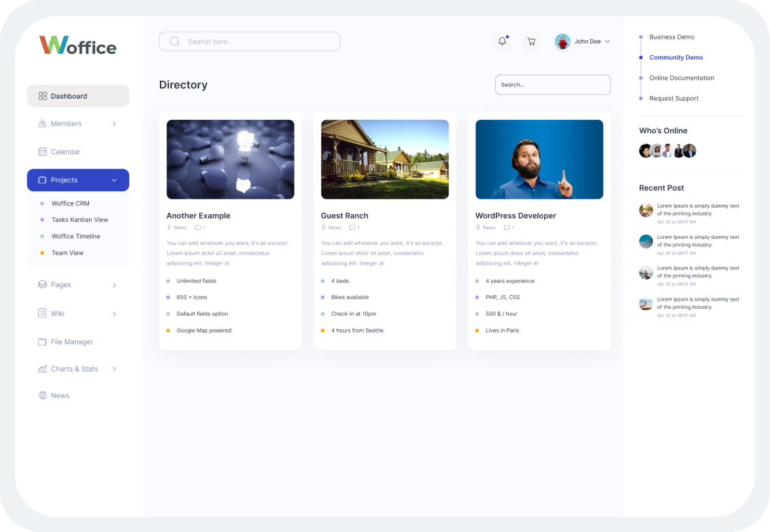This screenshot has height=532, width=770.
Task: Open the Community Demo link
Action: pyautogui.click(x=676, y=57)
